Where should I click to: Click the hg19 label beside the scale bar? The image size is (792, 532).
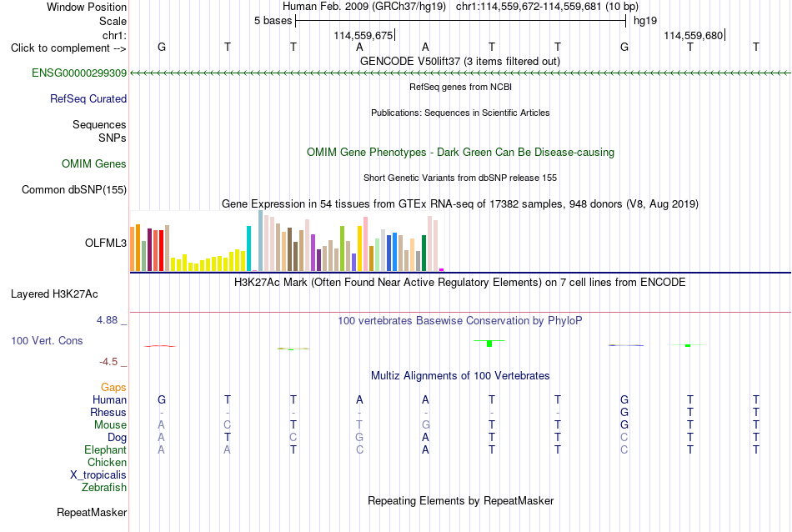tap(645, 21)
